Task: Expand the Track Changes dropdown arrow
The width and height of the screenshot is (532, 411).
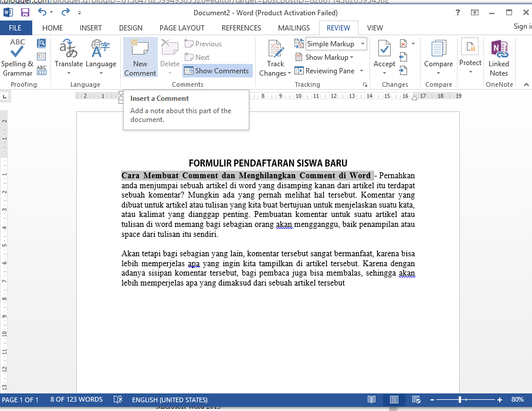Action: coord(289,73)
